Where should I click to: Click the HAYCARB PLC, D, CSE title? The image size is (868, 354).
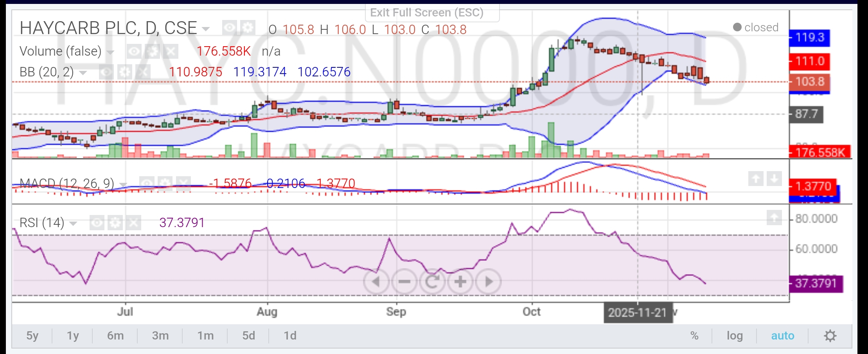tap(108, 28)
